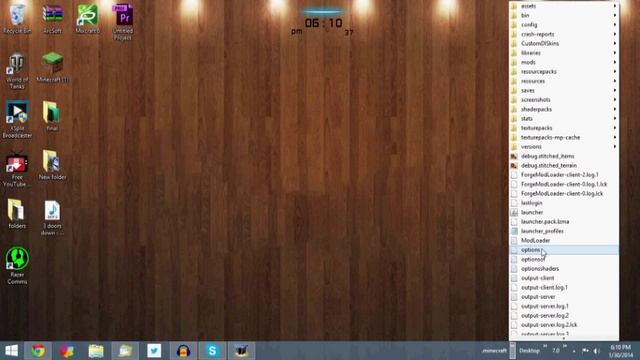Open the CustomDISkins folder entry
The width and height of the screenshot is (640, 360).
pos(564,43)
